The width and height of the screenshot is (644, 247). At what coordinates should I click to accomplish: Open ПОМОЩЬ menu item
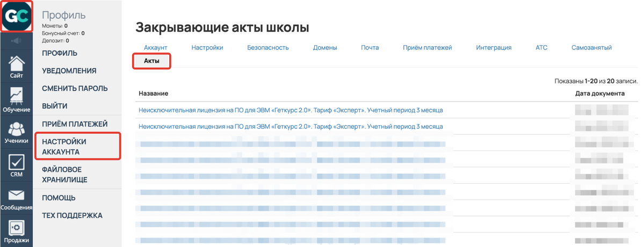coord(59,198)
